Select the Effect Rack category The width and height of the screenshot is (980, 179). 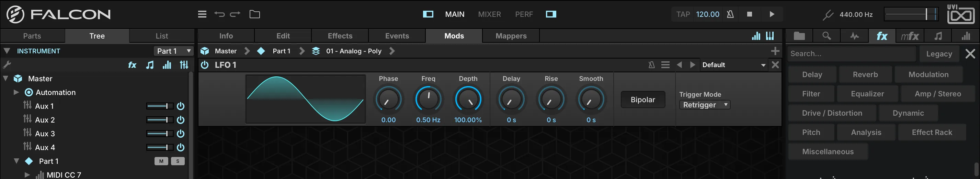(932, 133)
